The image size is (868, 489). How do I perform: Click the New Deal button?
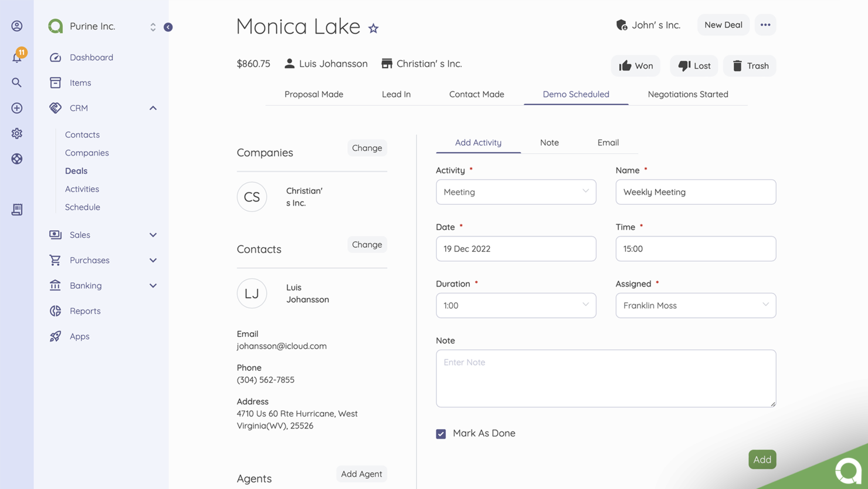point(723,25)
